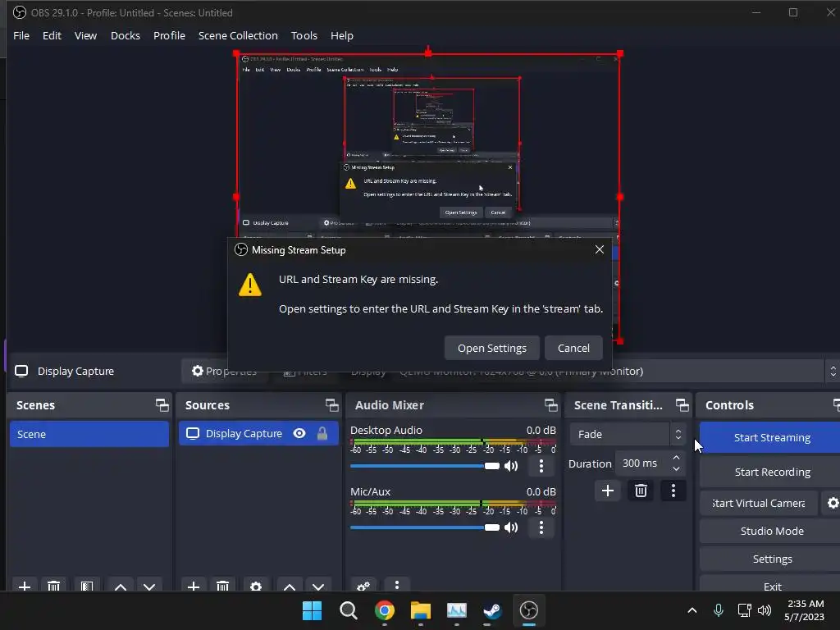
Task: Move scene down with arrow icon
Action: click(x=149, y=586)
